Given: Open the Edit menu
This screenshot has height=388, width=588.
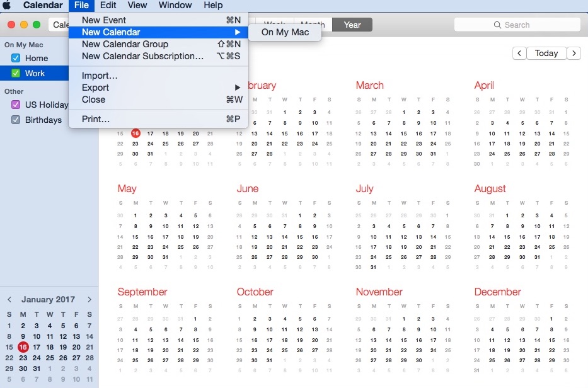Looking at the screenshot, I should [x=108, y=5].
